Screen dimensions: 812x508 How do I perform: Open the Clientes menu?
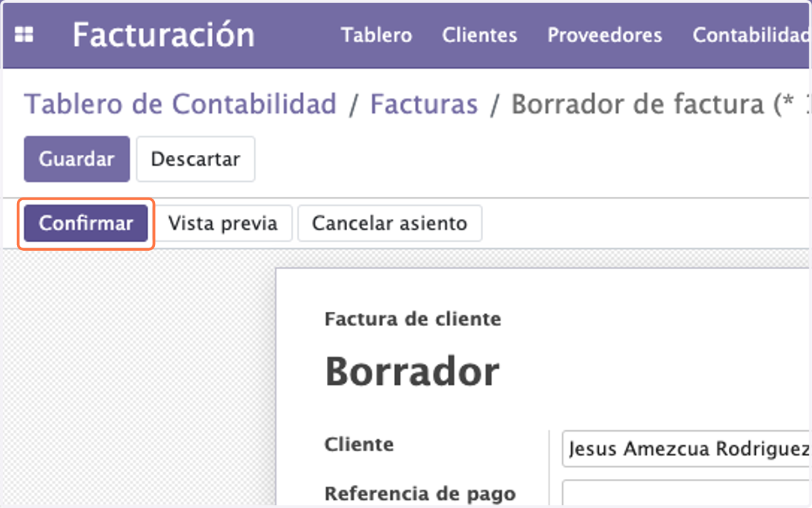click(x=480, y=35)
